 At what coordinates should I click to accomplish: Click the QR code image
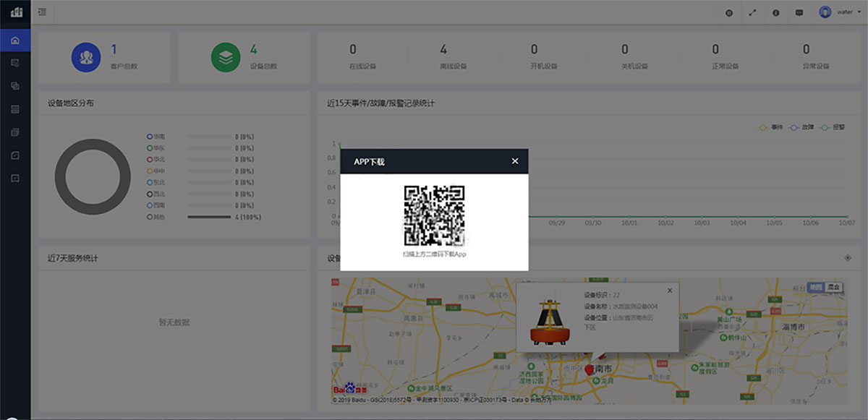pos(434,215)
